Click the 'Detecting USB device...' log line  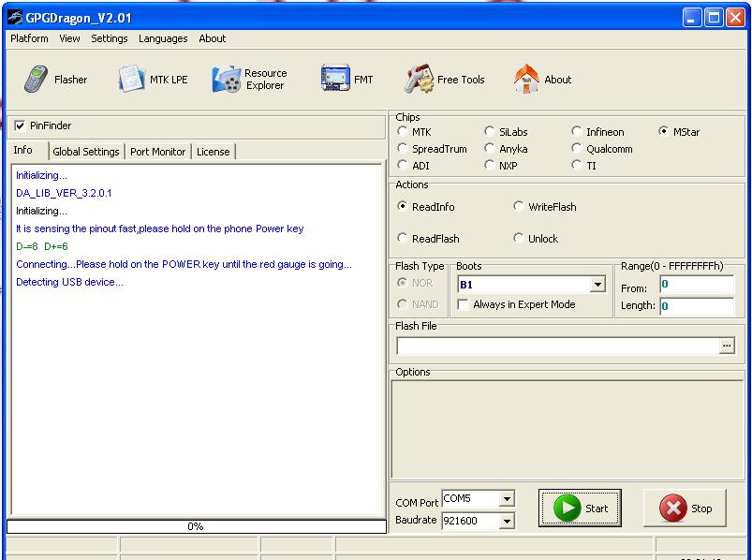point(69,282)
